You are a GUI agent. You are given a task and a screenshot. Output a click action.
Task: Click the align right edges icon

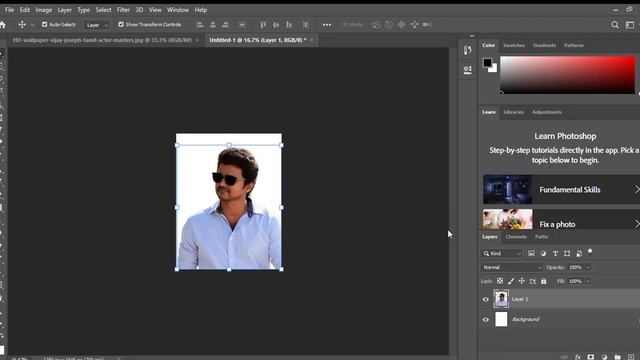(225, 25)
